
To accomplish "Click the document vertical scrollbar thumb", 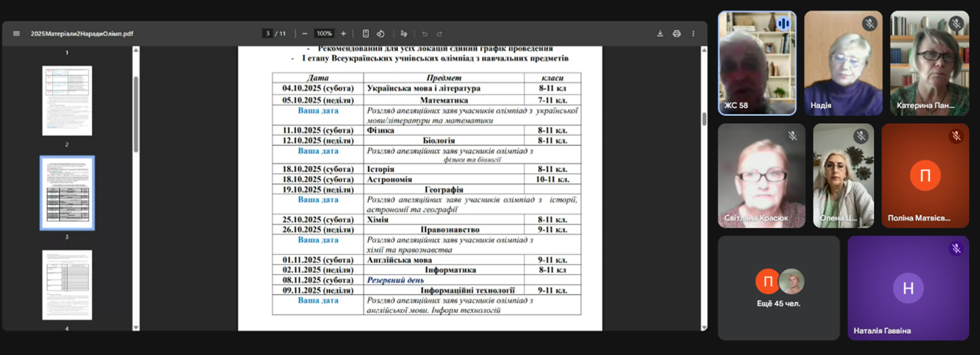I will pos(704,119).
